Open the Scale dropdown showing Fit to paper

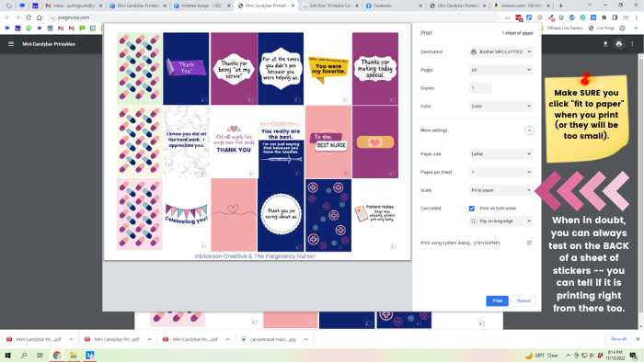coord(501,190)
